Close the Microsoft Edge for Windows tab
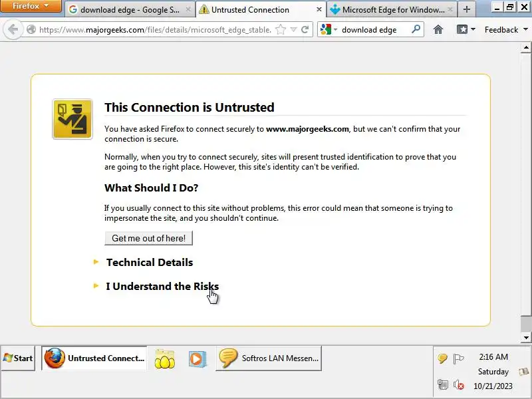Image resolution: width=532 pixels, height=399 pixels. [x=450, y=10]
